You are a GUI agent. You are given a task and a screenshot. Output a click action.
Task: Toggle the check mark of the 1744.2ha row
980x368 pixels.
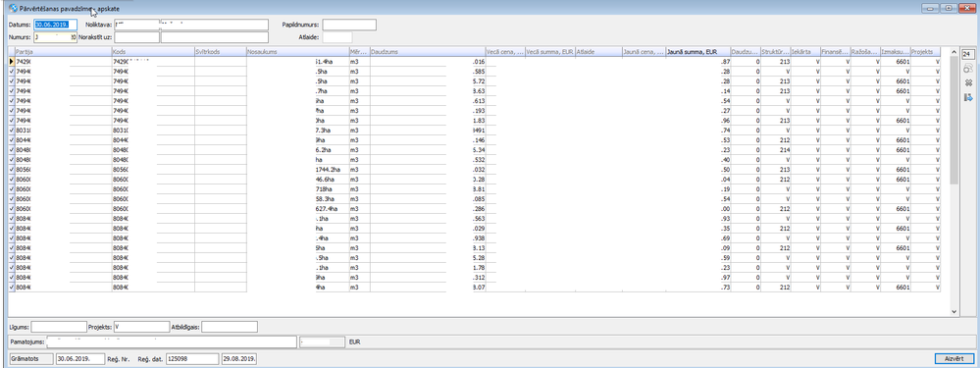click(11, 170)
